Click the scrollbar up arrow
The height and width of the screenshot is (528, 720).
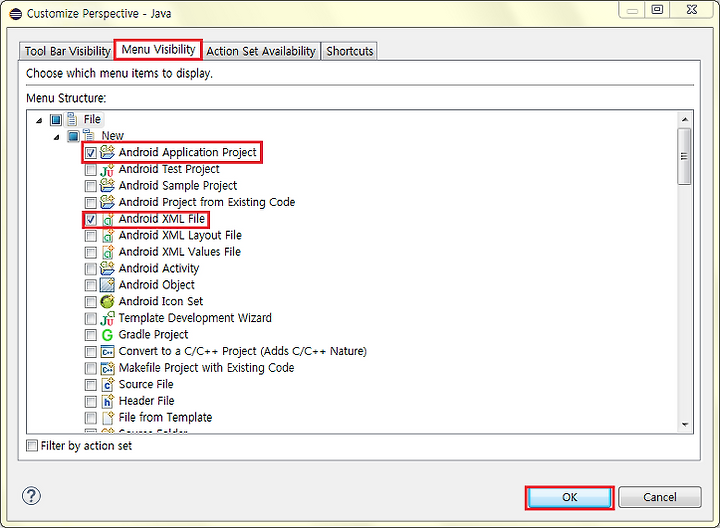point(685,119)
